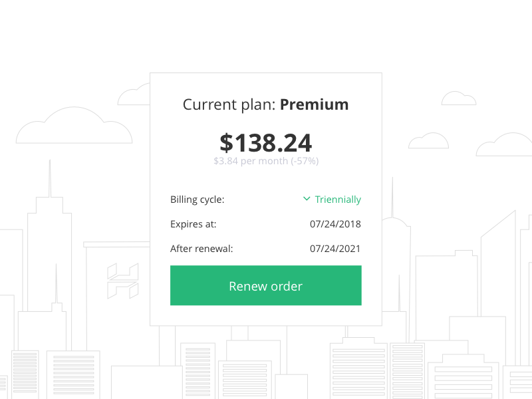
Task: Click the cloud at the right edge
Action: (509, 146)
